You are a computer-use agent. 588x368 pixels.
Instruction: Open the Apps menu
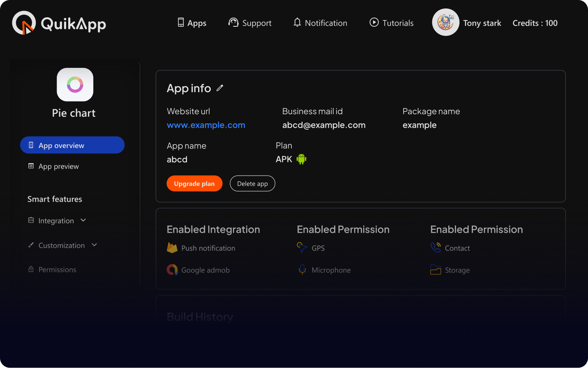[x=192, y=23]
